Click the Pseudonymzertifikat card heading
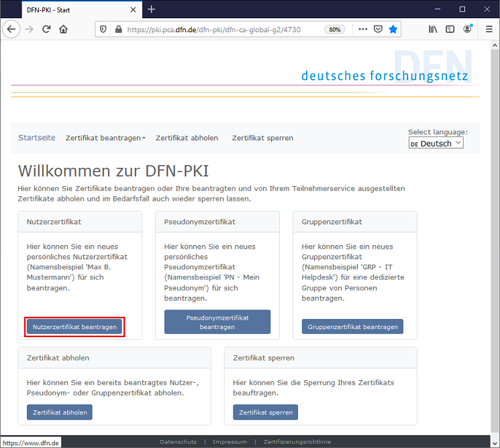The width and height of the screenshot is (500, 448). coord(199,222)
